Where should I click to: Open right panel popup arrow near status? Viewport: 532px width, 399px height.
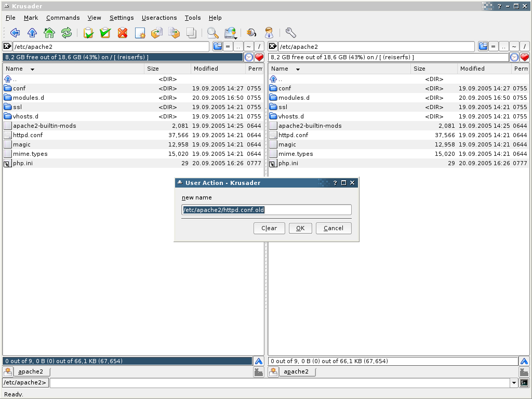tap(524, 361)
